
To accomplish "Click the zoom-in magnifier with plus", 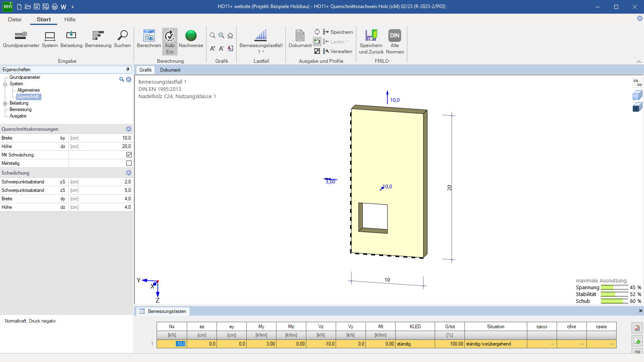I will tap(221, 35).
